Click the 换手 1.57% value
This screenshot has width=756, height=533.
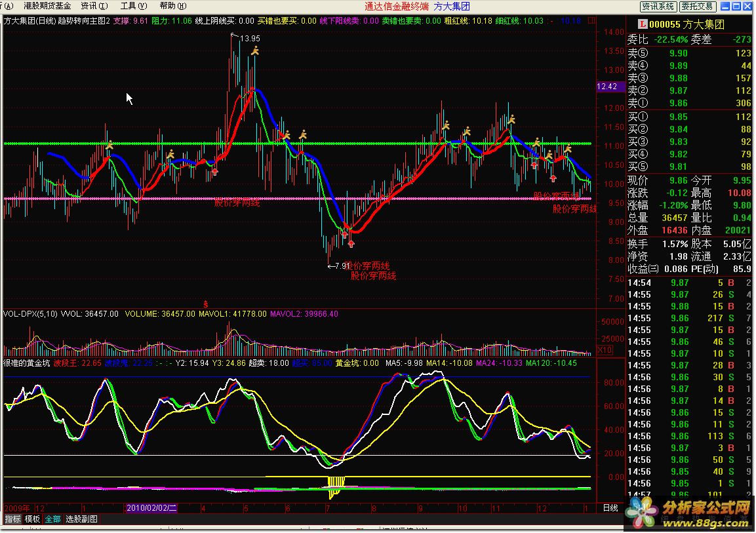(x=675, y=244)
